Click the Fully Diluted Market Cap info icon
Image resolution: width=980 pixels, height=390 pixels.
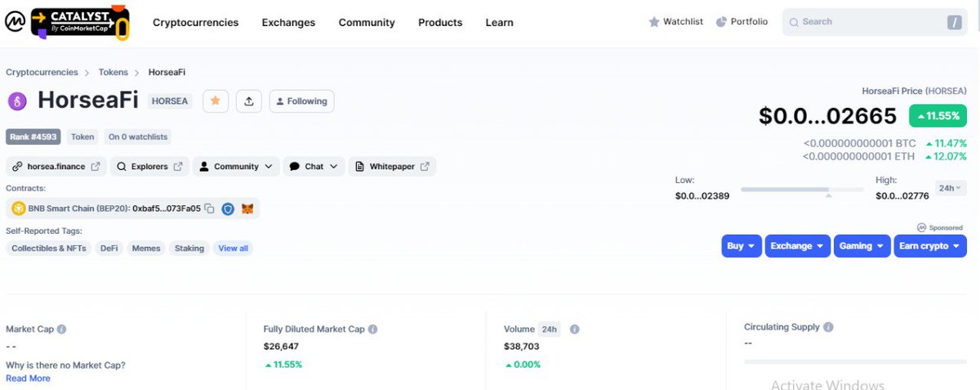[372, 329]
